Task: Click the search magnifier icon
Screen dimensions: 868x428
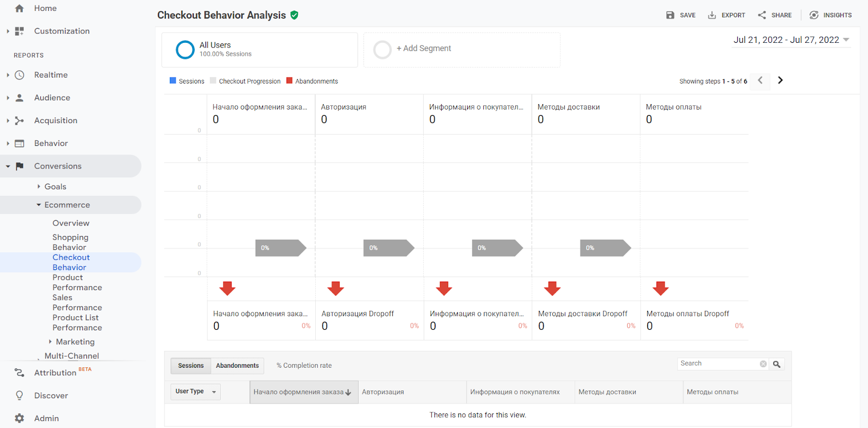Action: point(777,365)
